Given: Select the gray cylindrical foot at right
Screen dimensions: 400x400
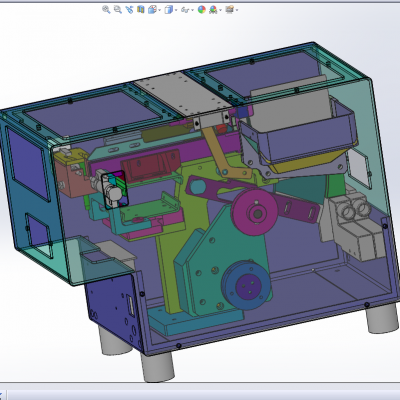Looking at the screenshot, I should tap(382, 319).
